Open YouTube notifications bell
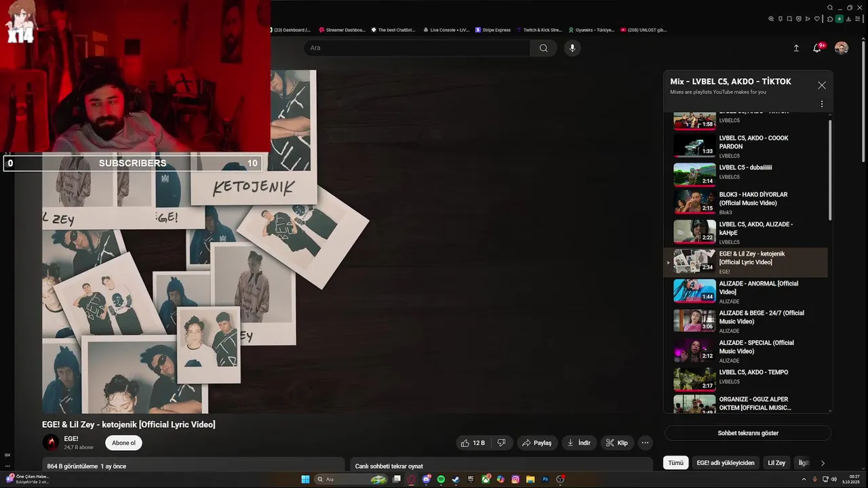 coord(817,48)
